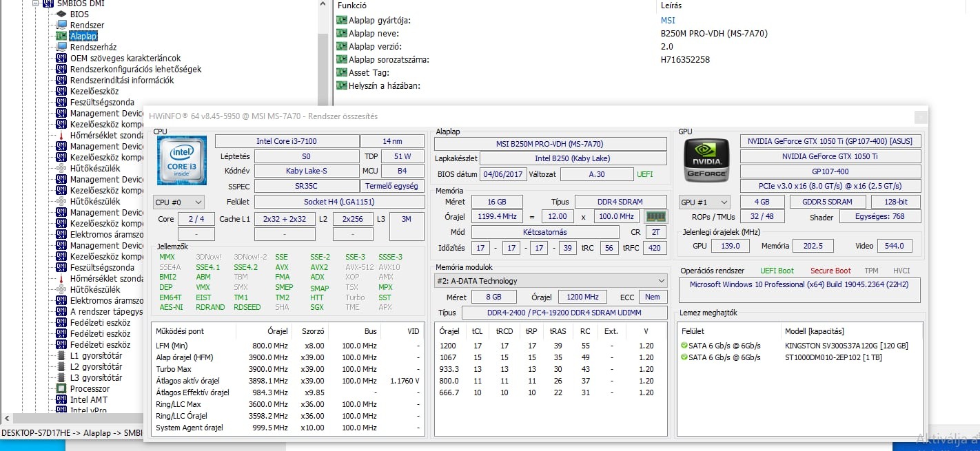The width and height of the screenshot is (980, 451).
Task: Click the horizontal scrollbar left arrow
Action: click(6, 418)
